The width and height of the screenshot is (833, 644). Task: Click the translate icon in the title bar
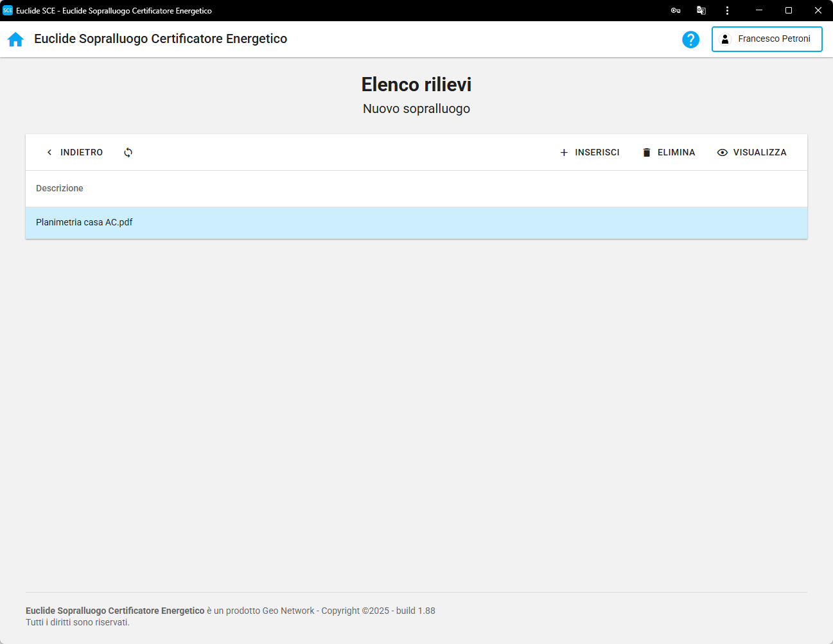(x=701, y=10)
